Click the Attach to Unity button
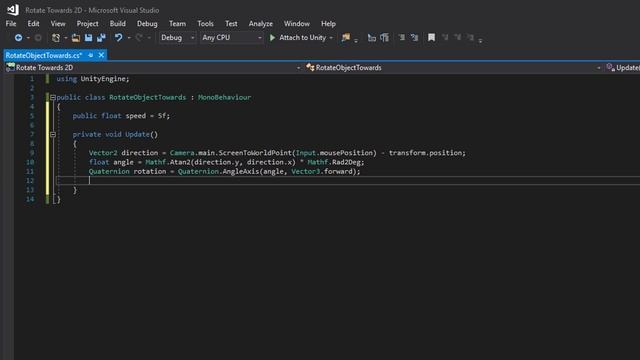This screenshot has height=360, width=640. [x=302, y=38]
